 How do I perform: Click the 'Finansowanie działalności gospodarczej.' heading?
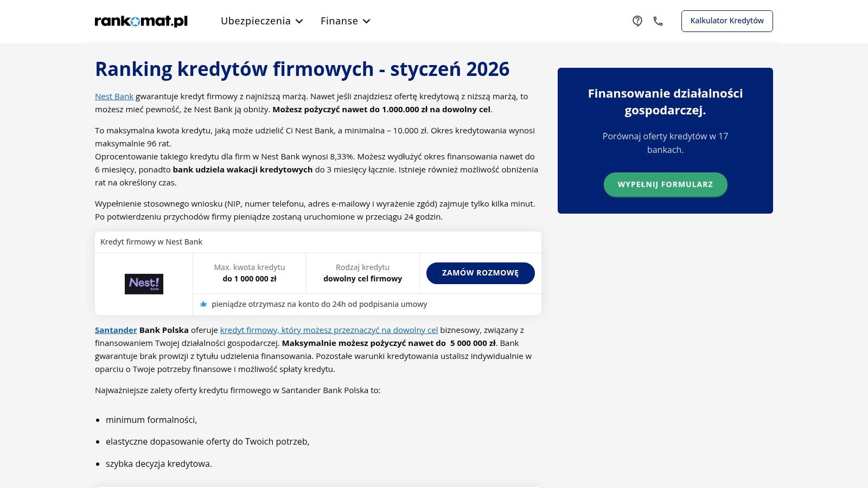[665, 102]
